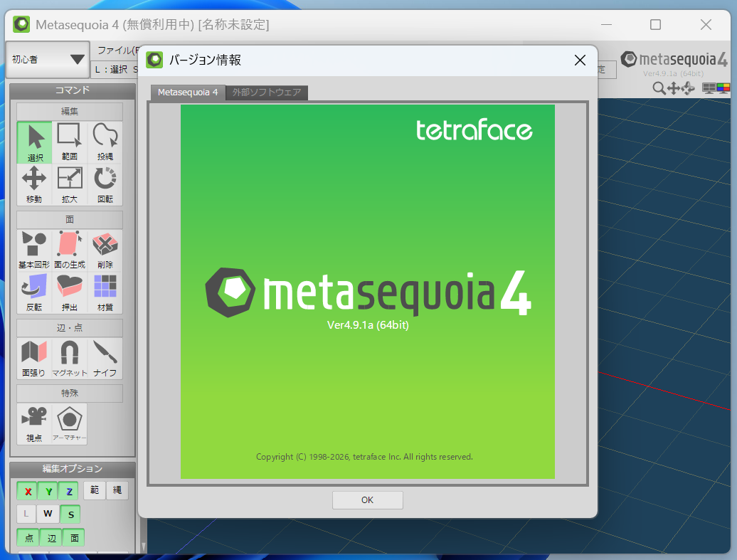
Task: Select the ナイフ knife tool
Action: click(105, 359)
